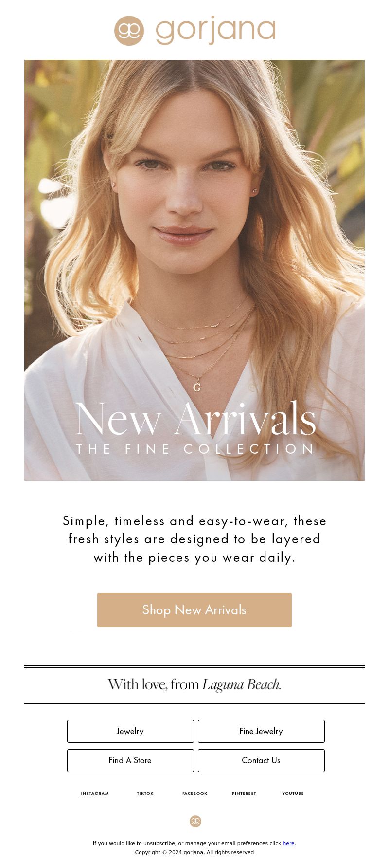Image resolution: width=389 pixels, height=868 pixels.
Task: Visit the TikTok social link
Action: point(145,794)
